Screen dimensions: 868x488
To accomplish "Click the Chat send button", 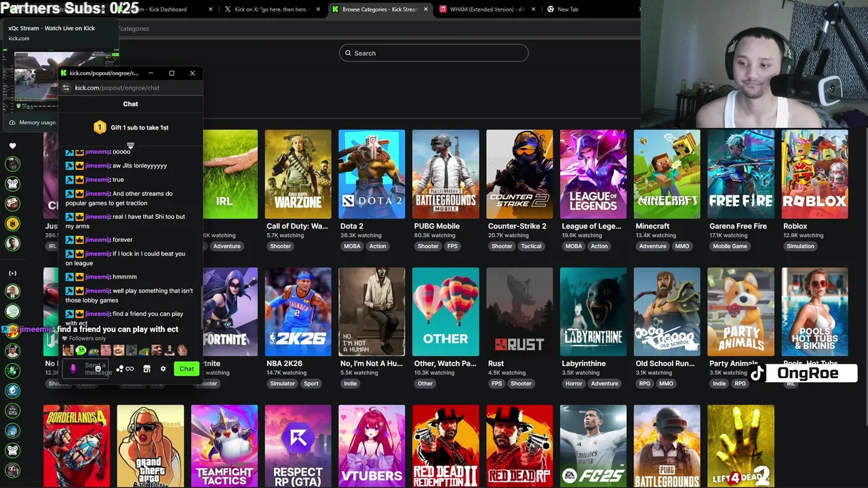I will (x=186, y=369).
